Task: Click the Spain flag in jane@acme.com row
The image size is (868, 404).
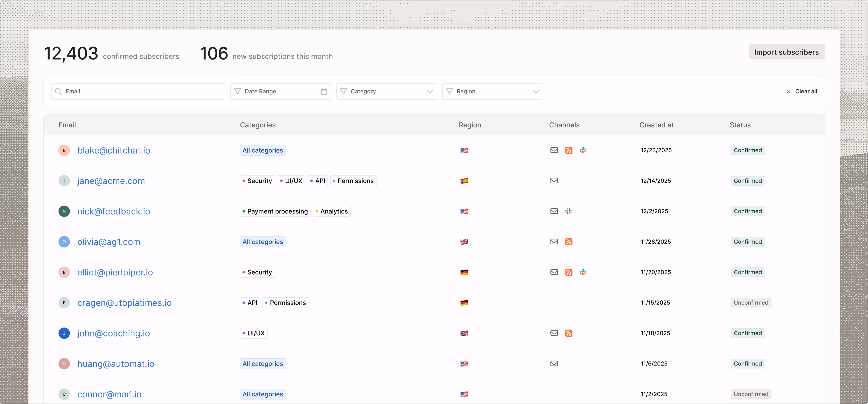Action: [x=464, y=181]
